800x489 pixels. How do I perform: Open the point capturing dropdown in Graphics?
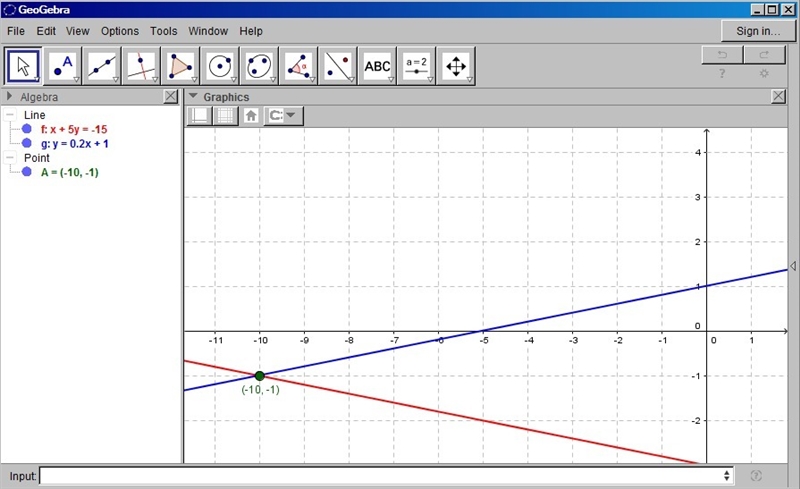(x=284, y=115)
